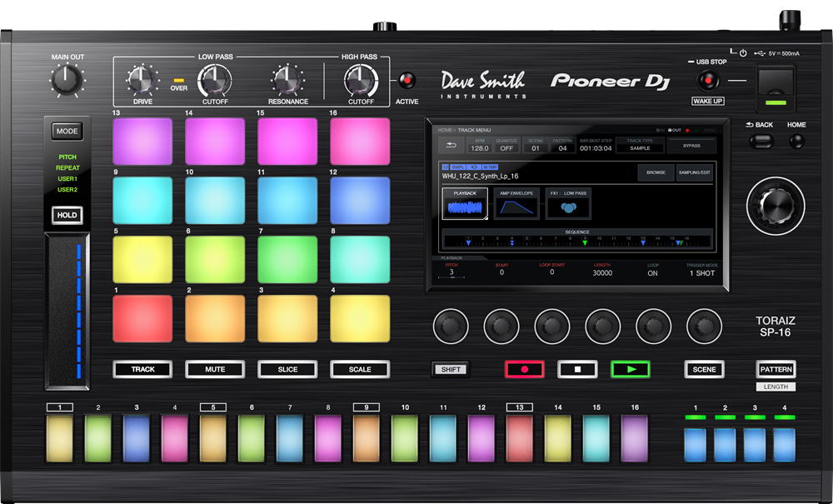The width and height of the screenshot is (833, 504).
Task: Strike pink pad 16
Action: pyautogui.click(x=360, y=142)
